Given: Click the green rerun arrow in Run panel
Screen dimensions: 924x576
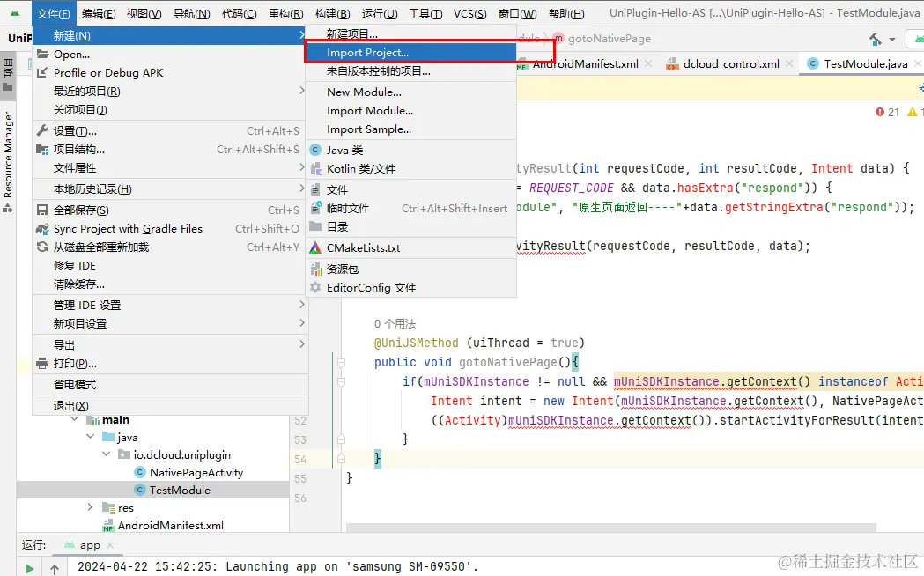Looking at the screenshot, I should (x=29, y=568).
